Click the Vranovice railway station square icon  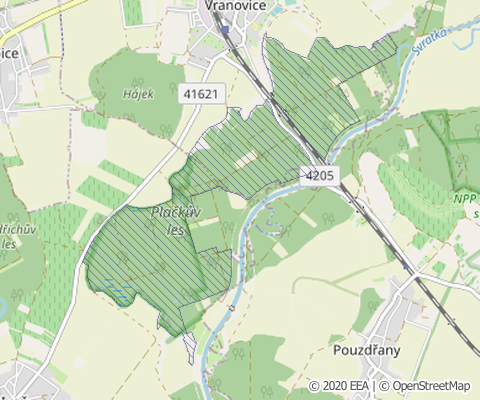[225, 30]
